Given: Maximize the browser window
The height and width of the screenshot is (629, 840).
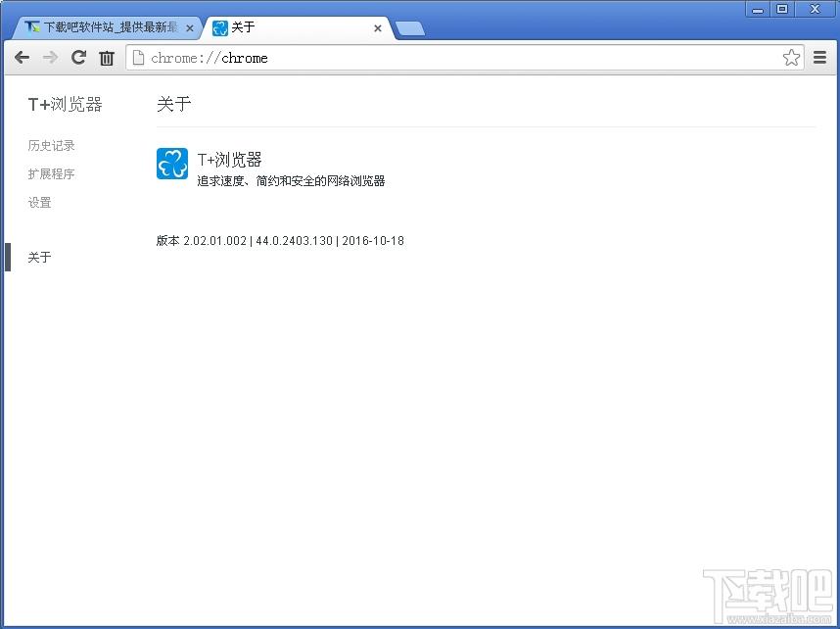Looking at the screenshot, I should (782, 9).
